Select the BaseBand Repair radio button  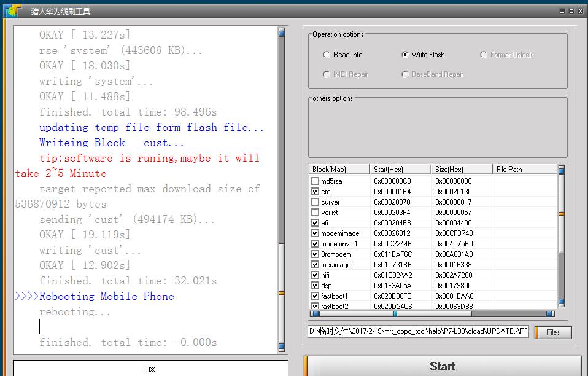point(405,74)
